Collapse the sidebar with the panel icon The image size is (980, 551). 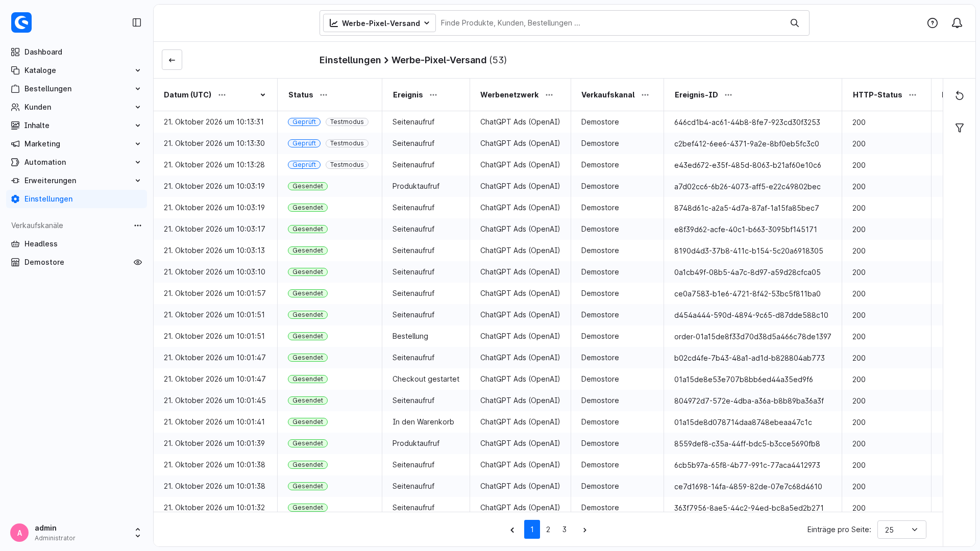[137, 22]
